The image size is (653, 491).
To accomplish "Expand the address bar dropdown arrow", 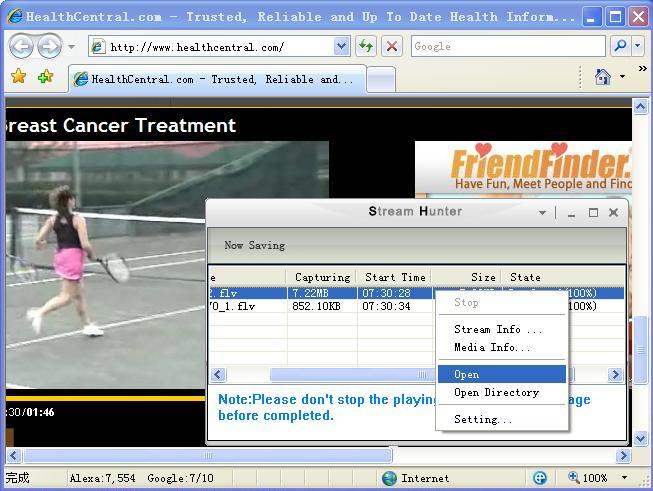I will pyautogui.click(x=341, y=46).
